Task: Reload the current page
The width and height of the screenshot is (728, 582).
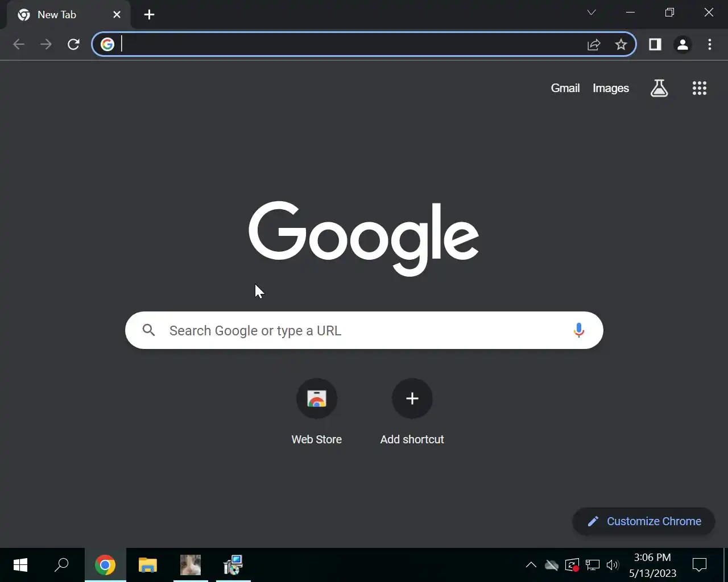Action: (x=73, y=44)
